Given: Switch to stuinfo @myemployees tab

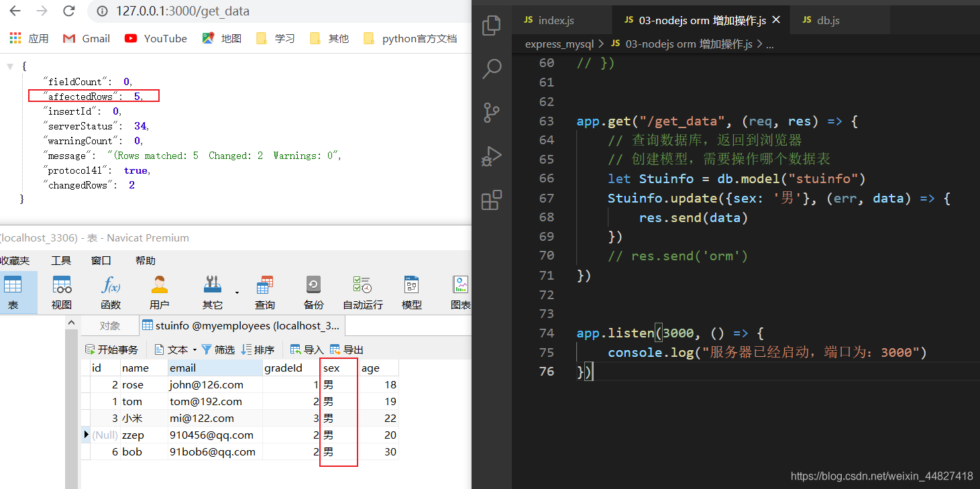Looking at the screenshot, I should pyautogui.click(x=241, y=326).
